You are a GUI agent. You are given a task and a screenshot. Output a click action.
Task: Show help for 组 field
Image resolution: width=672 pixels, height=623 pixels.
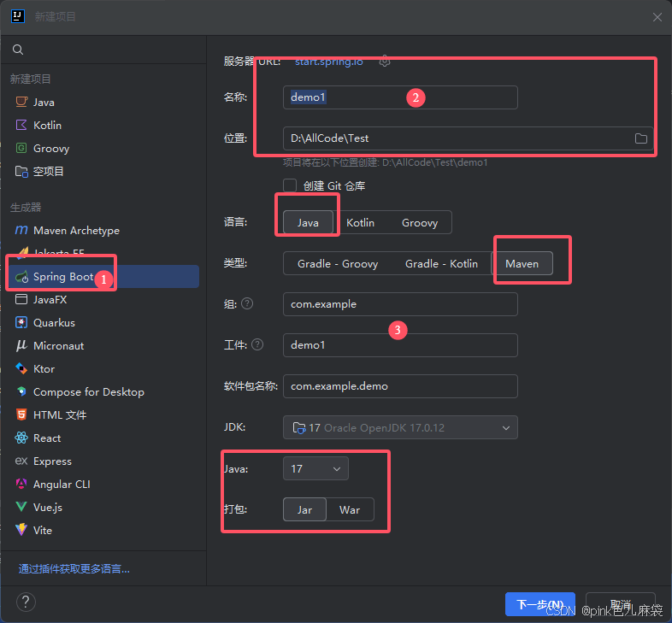247,303
